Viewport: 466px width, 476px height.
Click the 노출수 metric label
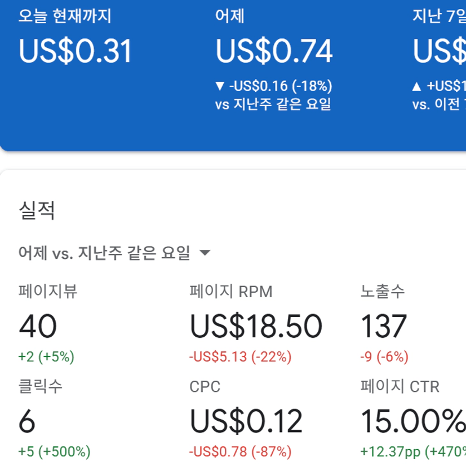click(x=383, y=292)
